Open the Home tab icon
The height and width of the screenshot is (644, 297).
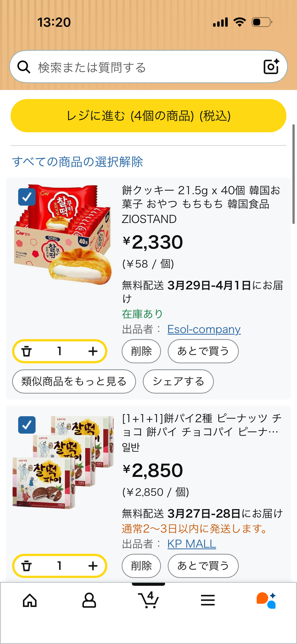30,600
